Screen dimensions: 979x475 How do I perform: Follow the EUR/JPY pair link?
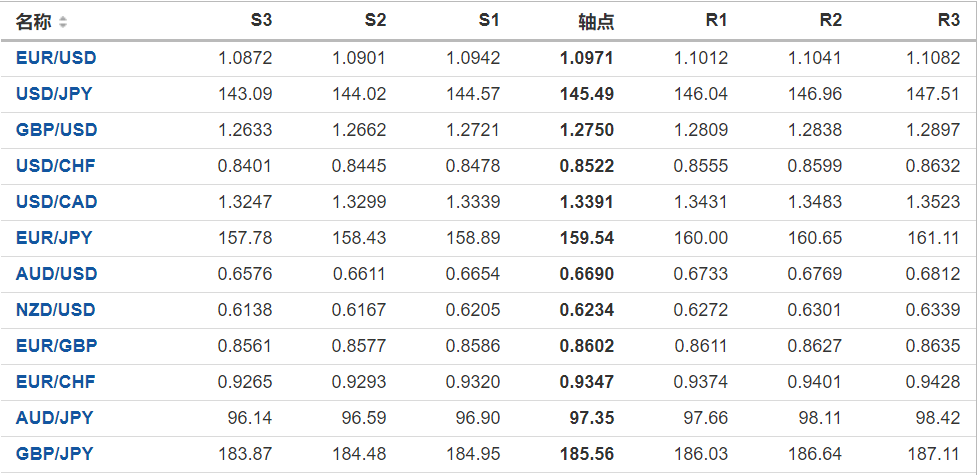click(54, 238)
